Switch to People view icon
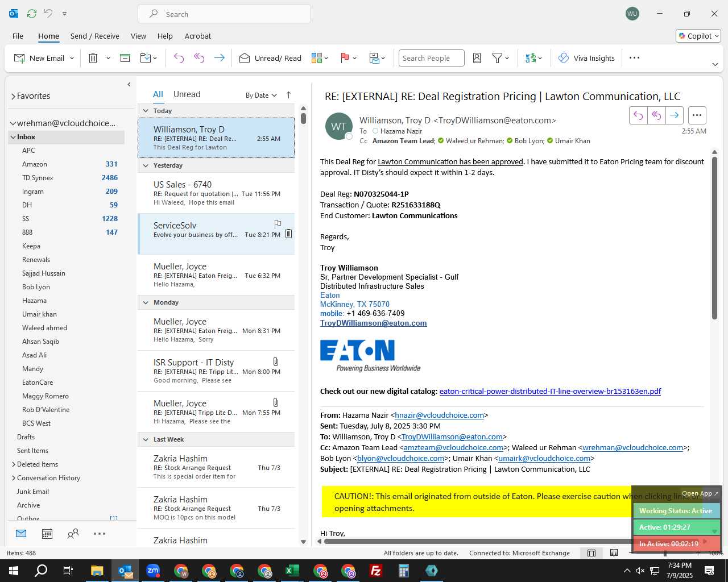Viewport: 728px width, 582px height. (x=73, y=534)
